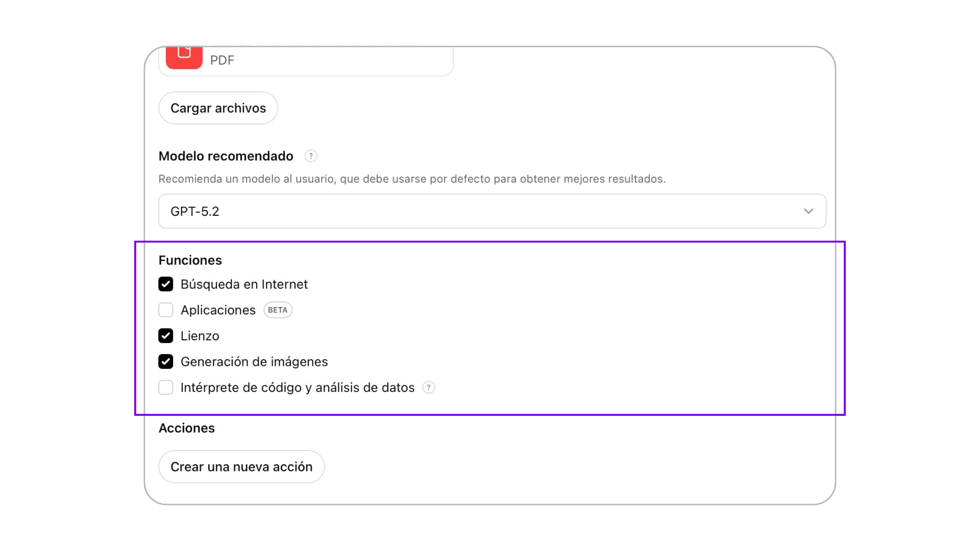
Task: Open help icon beside Modelo recomendado
Action: click(x=311, y=156)
